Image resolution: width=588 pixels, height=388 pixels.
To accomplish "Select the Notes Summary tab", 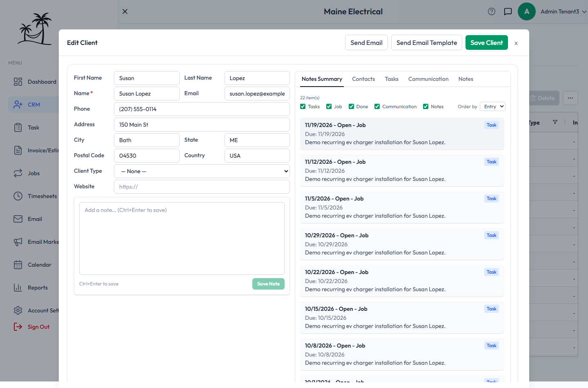I will [322, 79].
